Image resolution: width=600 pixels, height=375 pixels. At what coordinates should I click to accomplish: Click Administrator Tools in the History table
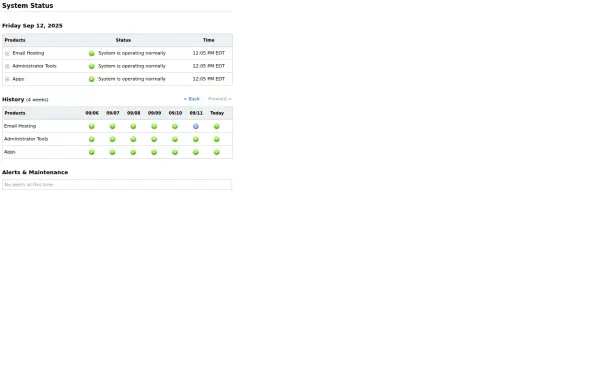coord(26,139)
